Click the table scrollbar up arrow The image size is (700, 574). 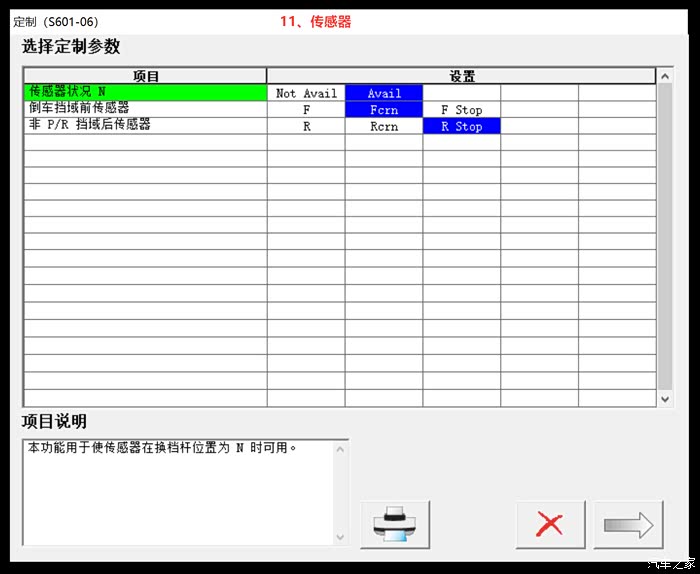coord(665,76)
